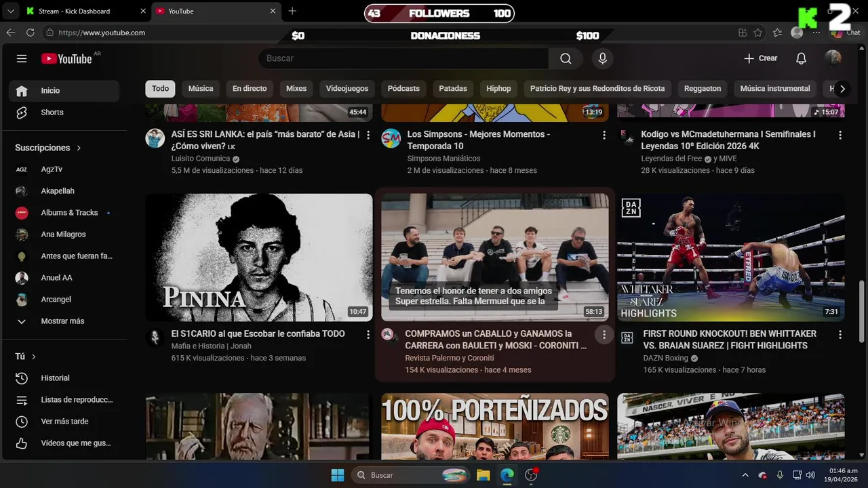Expand the Tú section chevron
This screenshot has height=488, width=868.
click(33, 357)
